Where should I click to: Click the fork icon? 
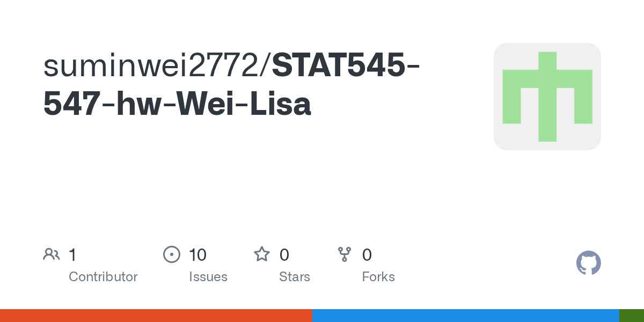pos(344,254)
